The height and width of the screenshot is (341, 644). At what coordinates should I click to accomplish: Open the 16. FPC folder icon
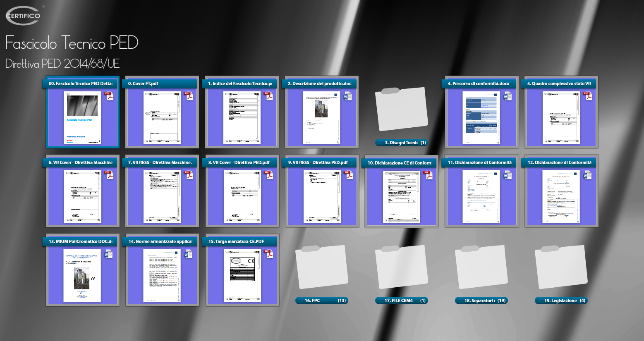point(321,267)
